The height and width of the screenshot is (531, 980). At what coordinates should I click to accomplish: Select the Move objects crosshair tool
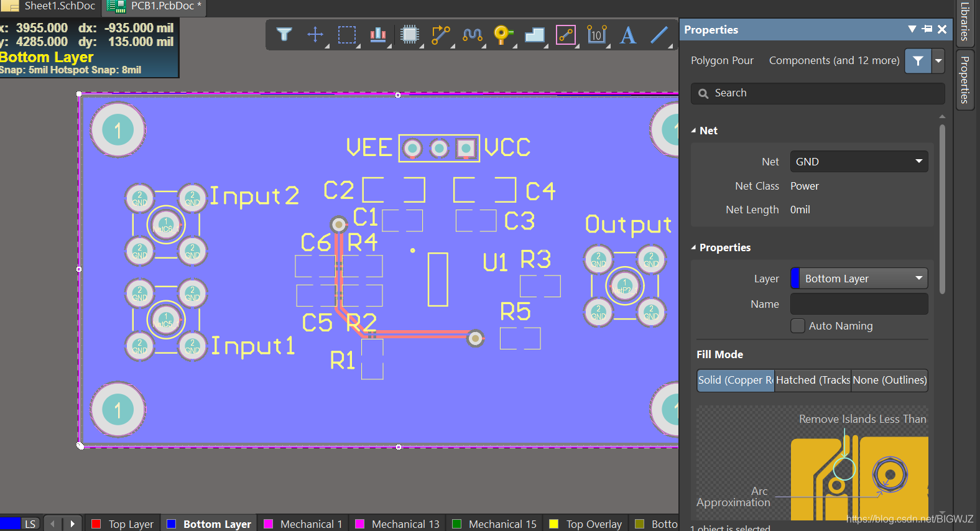(315, 34)
